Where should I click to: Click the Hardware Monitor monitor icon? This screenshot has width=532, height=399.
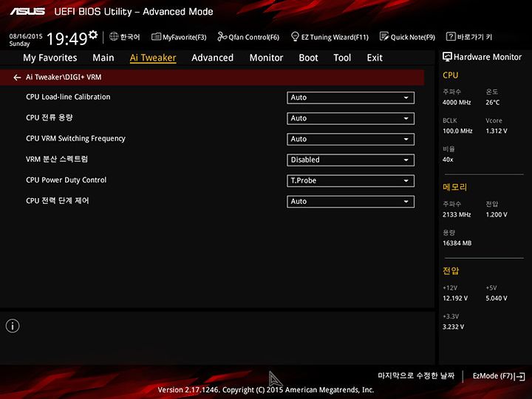point(447,57)
